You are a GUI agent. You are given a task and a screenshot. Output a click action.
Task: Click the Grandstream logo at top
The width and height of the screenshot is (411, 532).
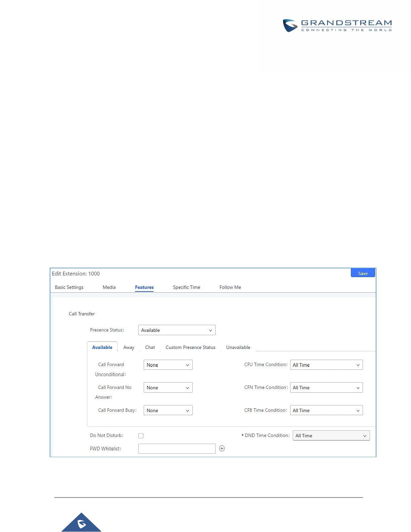[337, 25]
